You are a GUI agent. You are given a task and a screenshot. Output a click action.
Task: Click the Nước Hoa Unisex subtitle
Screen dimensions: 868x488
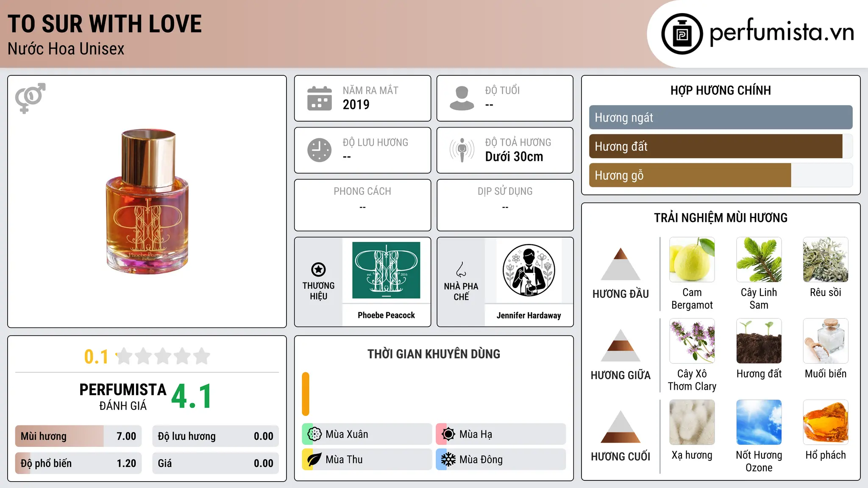[66, 49]
